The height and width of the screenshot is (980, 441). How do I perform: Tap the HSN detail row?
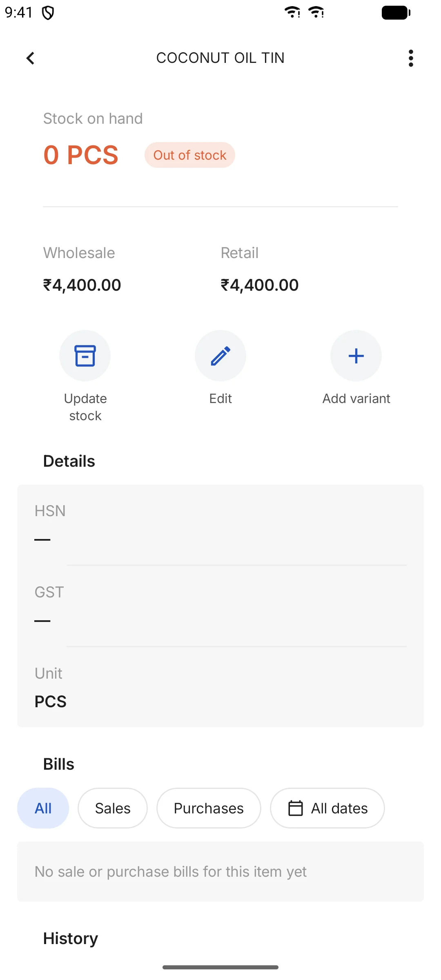(220, 525)
